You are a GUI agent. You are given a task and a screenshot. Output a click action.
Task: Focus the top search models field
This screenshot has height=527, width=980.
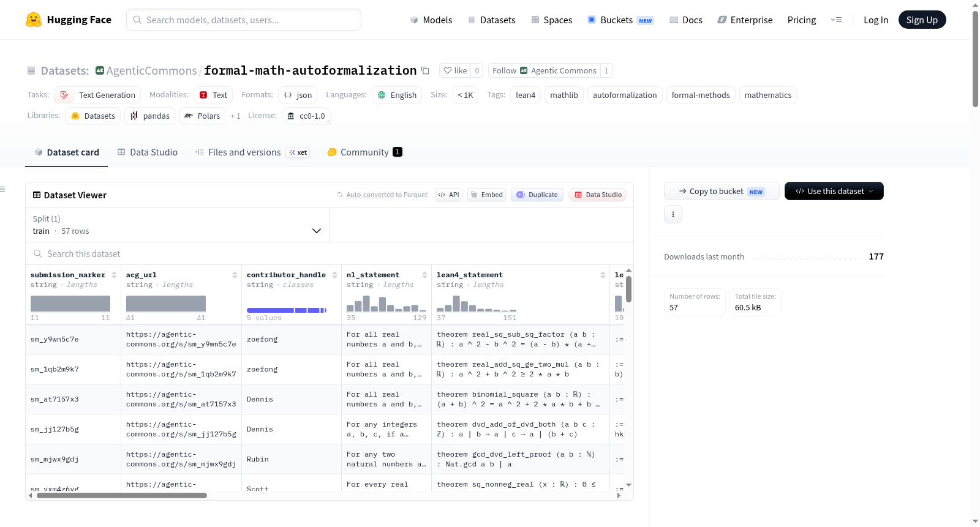[244, 20]
